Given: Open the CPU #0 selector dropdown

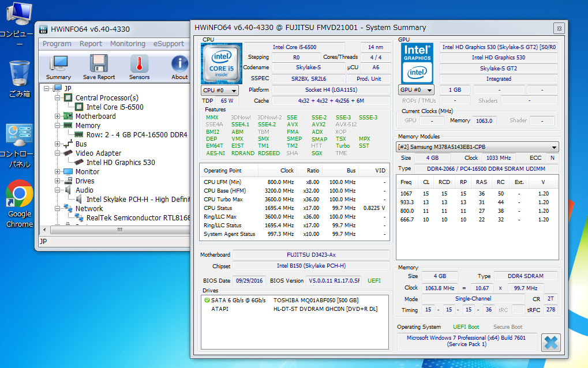Looking at the screenshot, I should (x=220, y=91).
